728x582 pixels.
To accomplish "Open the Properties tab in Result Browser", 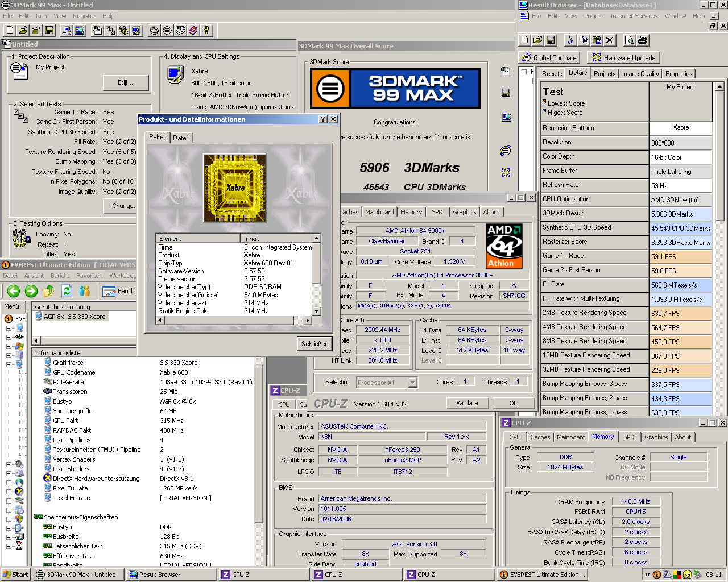I will click(679, 74).
